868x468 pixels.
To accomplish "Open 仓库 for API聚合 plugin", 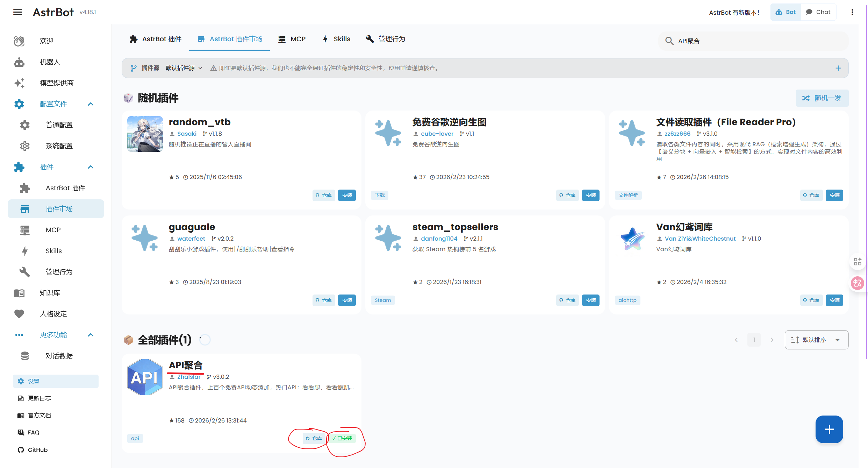I will coord(314,438).
